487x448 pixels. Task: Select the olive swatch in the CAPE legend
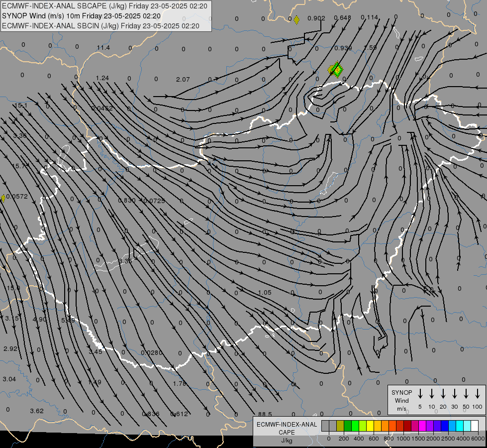click(340, 426)
